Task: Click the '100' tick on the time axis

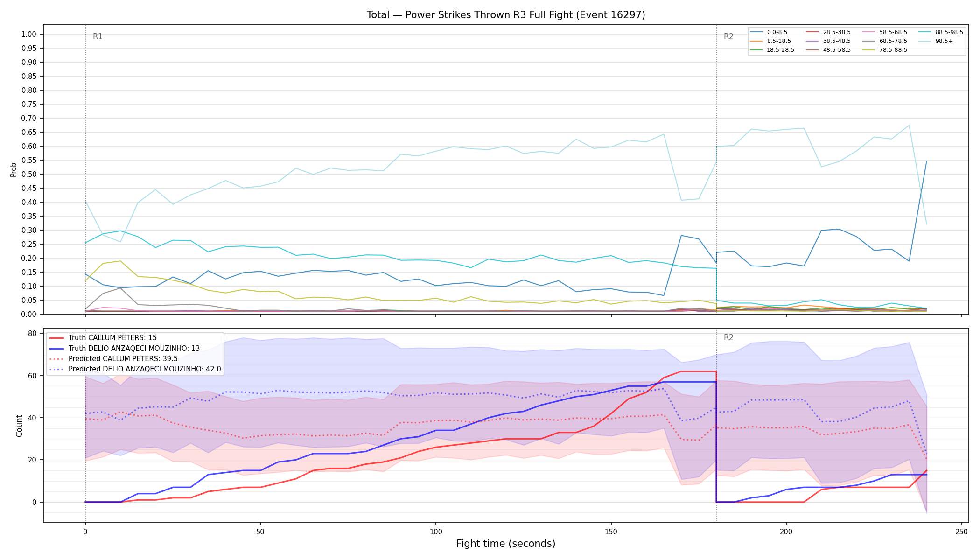Action: (436, 532)
